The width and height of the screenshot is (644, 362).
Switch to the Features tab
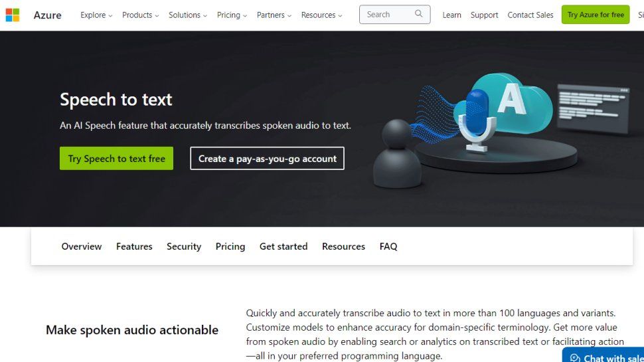click(134, 246)
